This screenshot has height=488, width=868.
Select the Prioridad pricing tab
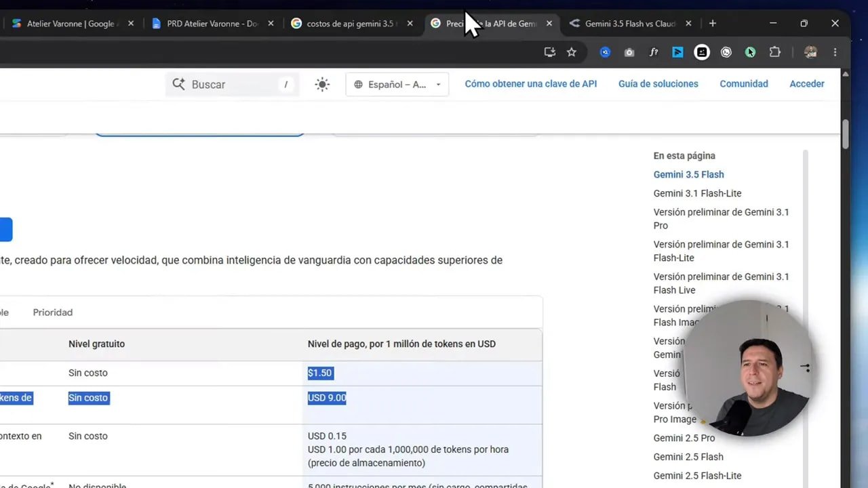point(53,312)
